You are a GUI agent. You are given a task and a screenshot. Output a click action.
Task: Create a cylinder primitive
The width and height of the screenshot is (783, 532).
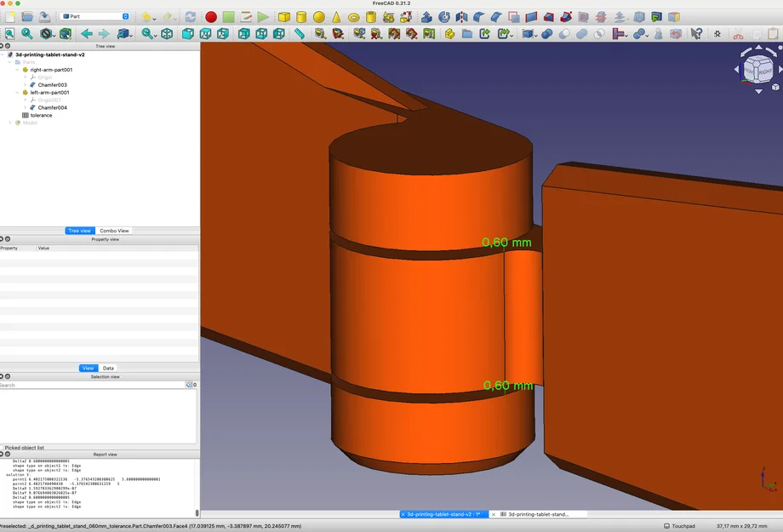(301, 17)
